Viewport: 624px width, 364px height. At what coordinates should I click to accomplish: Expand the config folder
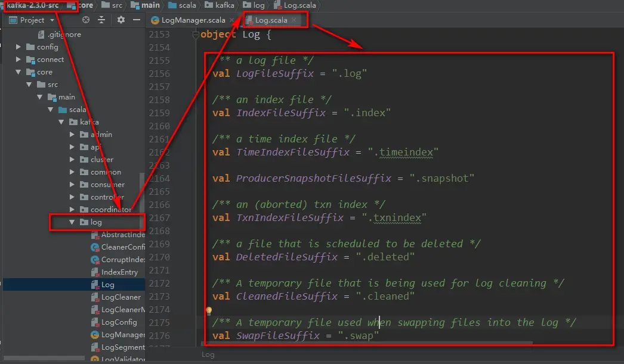coord(18,47)
